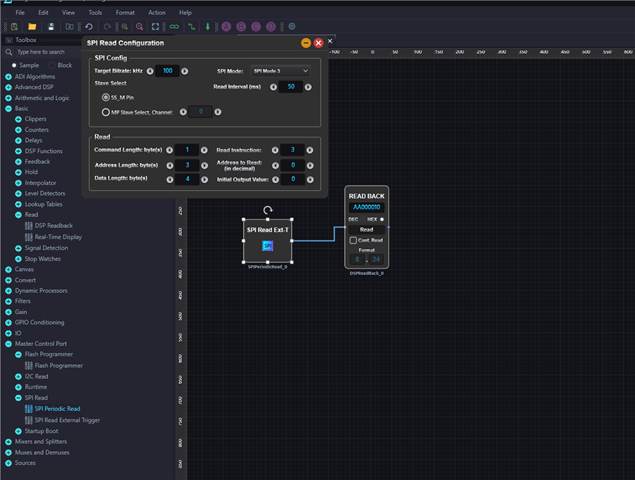This screenshot has height=480, width=635.
Task: Expand the Clippers subcategory
Action: click(18, 119)
